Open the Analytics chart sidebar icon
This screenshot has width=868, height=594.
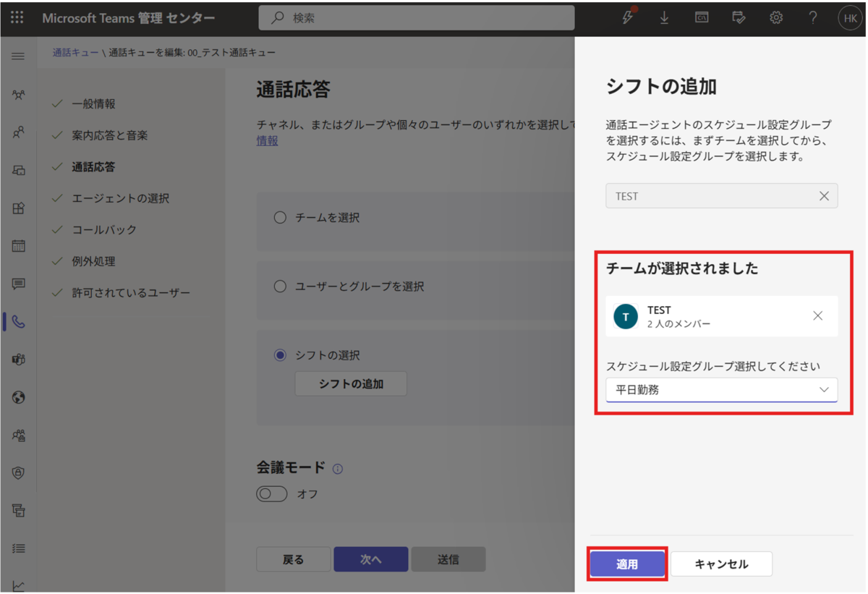coord(19,586)
